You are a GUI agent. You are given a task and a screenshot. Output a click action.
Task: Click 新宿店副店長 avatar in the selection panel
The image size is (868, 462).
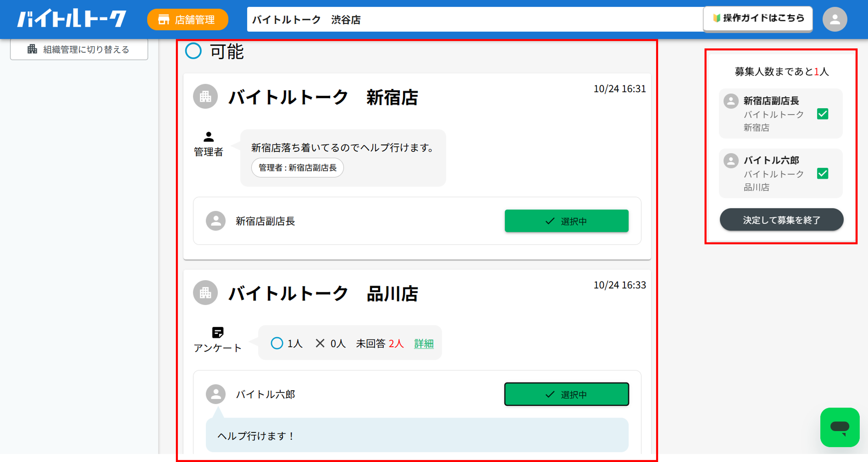pos(731,101)
